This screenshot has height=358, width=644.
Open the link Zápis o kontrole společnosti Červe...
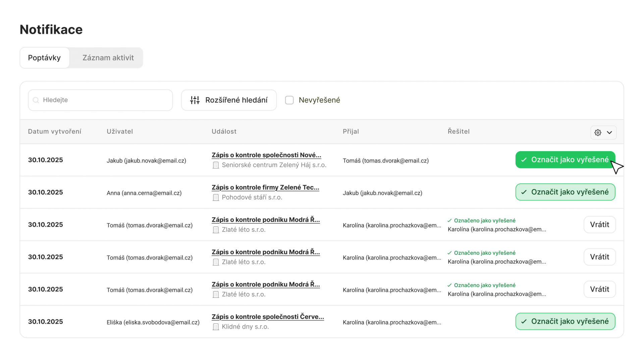coord(267,316)
